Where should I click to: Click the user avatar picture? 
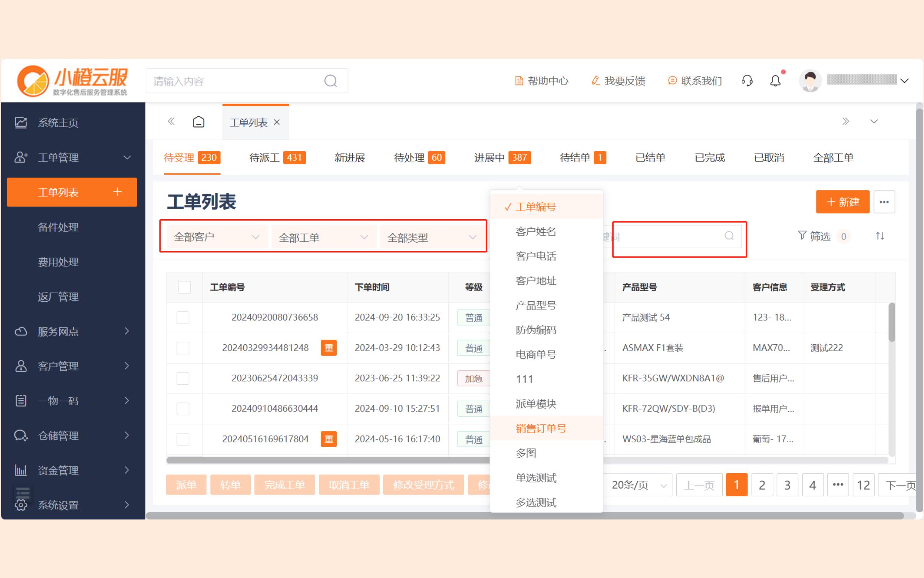(x=810, y=81)
